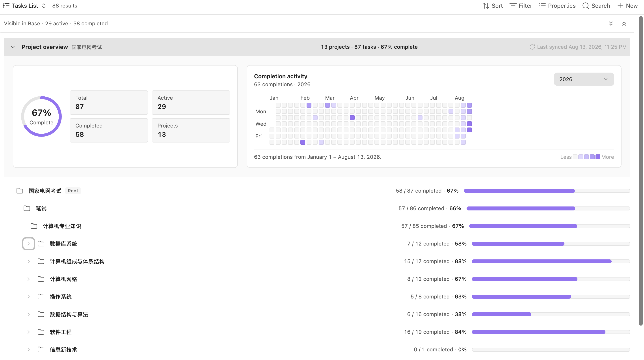Click the folder icon beside 数据库系统
Viewport: 644px width, 360px height.
[x=41, y=244]
